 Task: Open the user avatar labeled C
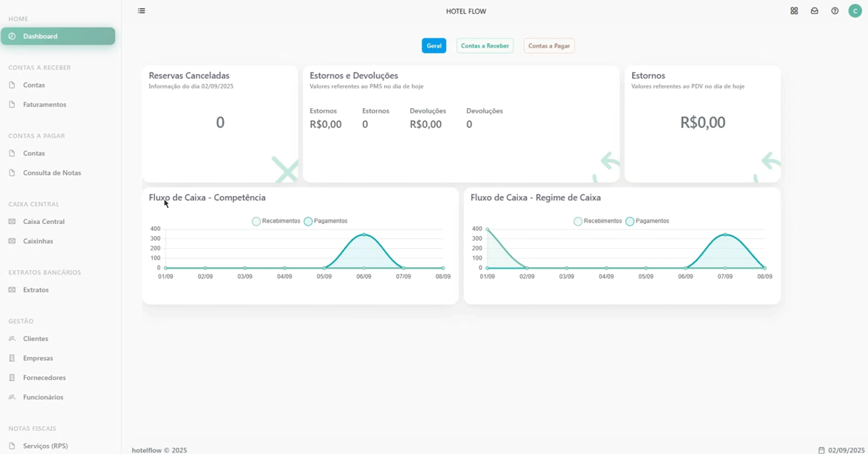(855, 11)
